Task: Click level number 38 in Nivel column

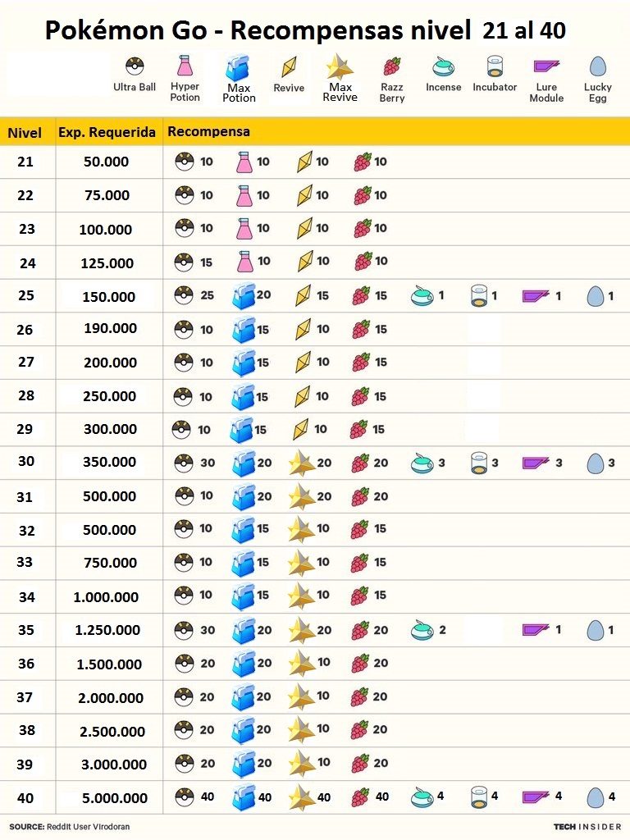Action: click(27, 730)
